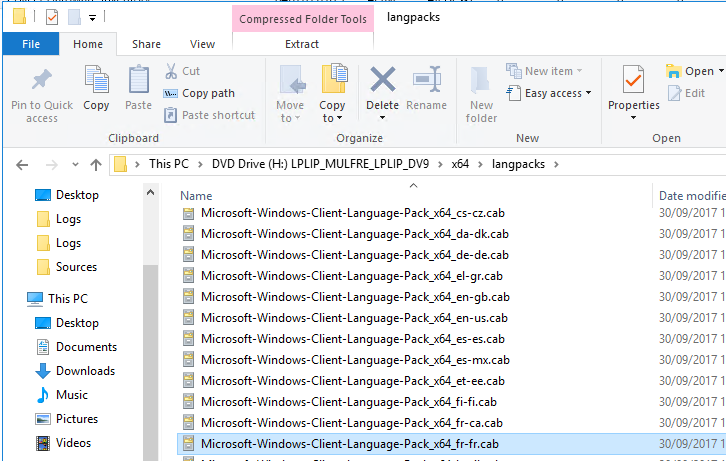
Task: Select the es-mx language pack cab file
Action: [x=346, y=360]
